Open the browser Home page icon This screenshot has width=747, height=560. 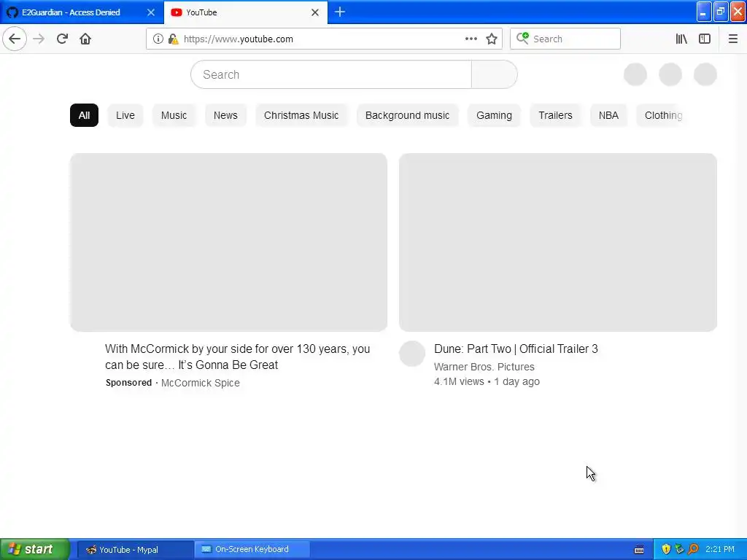coord(85,39)
